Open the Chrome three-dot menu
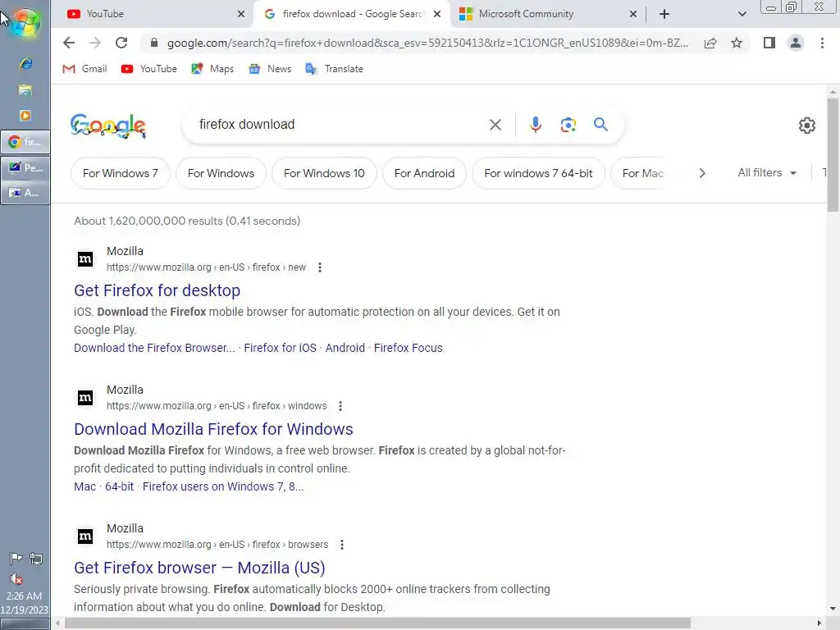This screenshot has width=840, height=630. (822, 43)
